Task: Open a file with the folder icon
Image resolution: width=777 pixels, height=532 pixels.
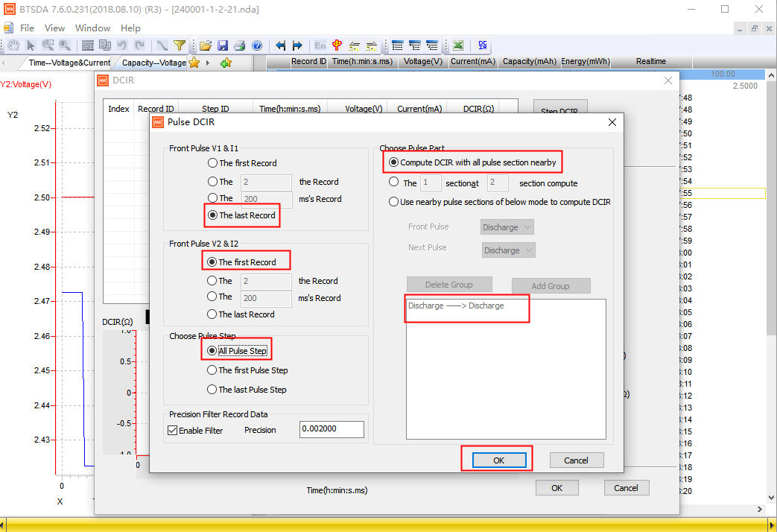Action: 205,45
